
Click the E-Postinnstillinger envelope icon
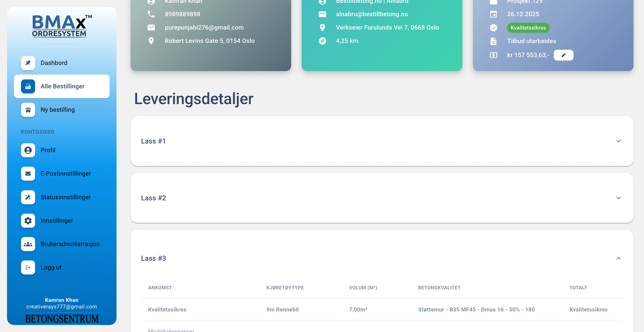click(x=28, y=174)
